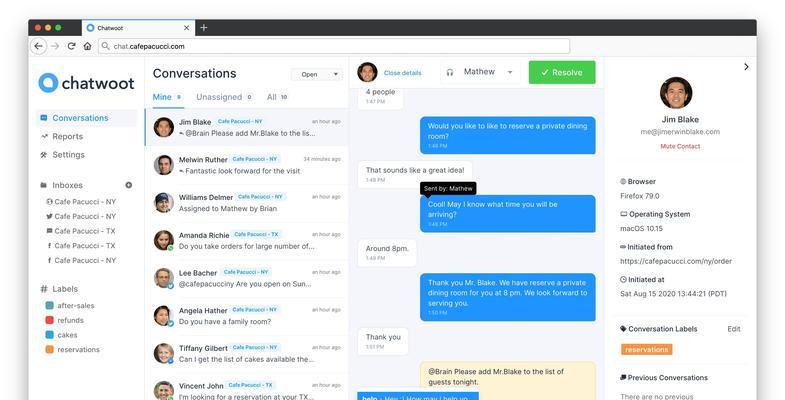Click the browser back button
This screenshot has height=400, width=785.
(x=39, y=46)
